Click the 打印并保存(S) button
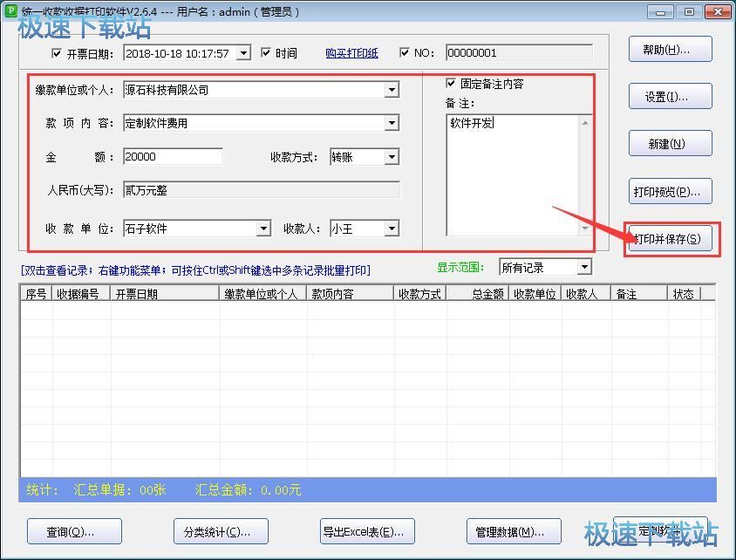 [x=671, y=238]
